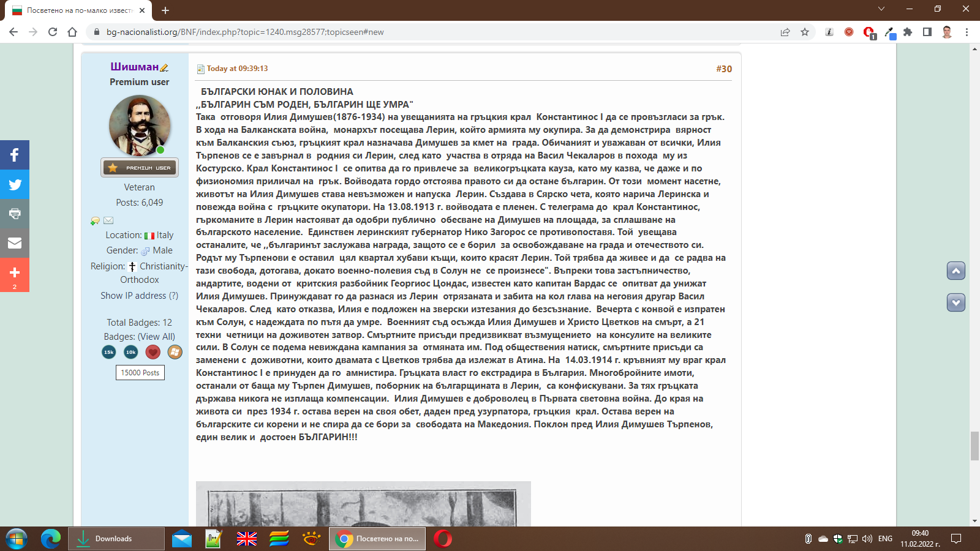Open Downloads window in taskbar
Image resolution: width=980 pixels, height=551 pixels.
click(x=116, y=539)
